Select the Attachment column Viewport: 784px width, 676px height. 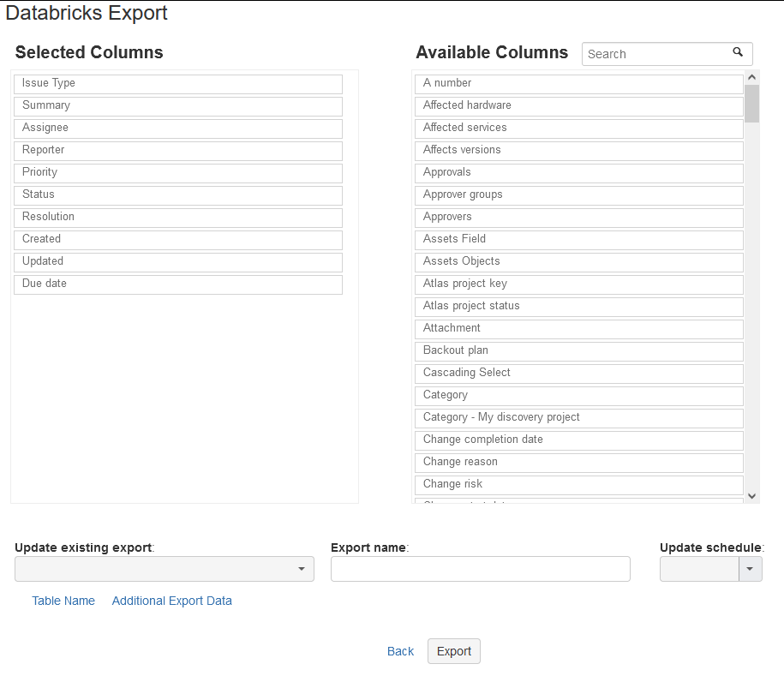[x=579, y=329]
